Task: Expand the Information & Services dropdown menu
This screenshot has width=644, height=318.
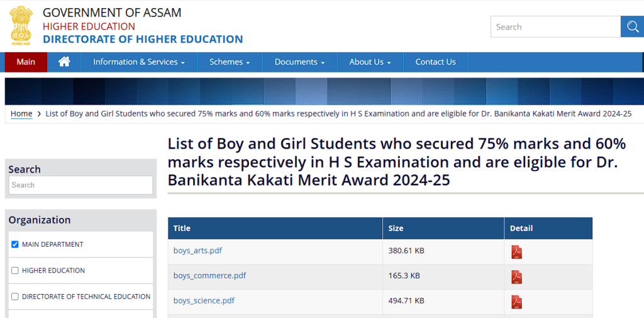Action: tap(139, 62)
